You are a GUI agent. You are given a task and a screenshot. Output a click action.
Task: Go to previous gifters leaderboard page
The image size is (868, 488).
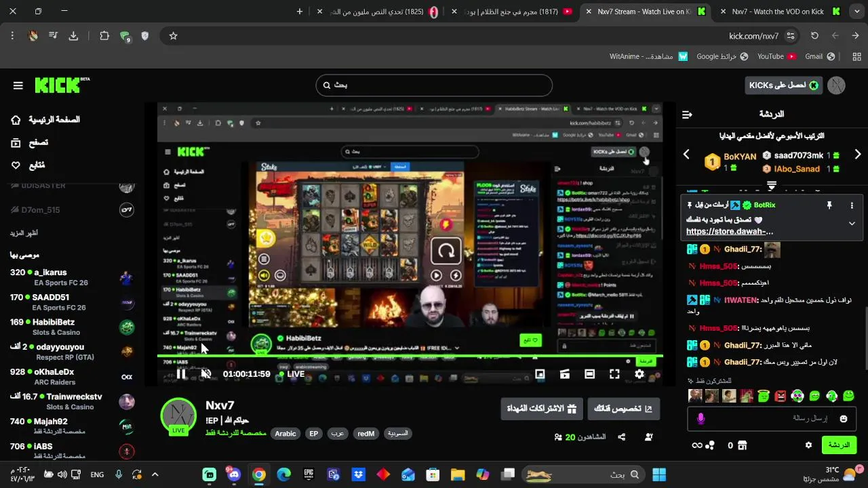pyautogui.click(x=686, y=155)
